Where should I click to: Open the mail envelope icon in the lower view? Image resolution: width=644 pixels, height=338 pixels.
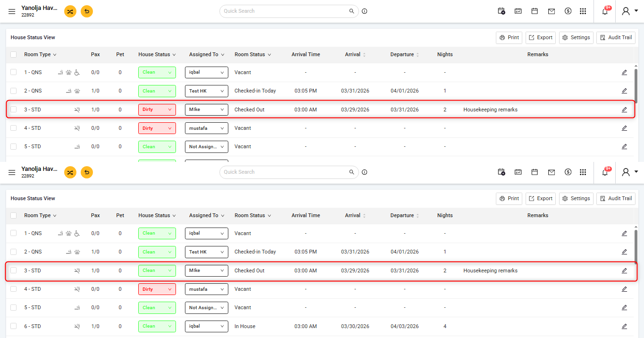(552, 172)
